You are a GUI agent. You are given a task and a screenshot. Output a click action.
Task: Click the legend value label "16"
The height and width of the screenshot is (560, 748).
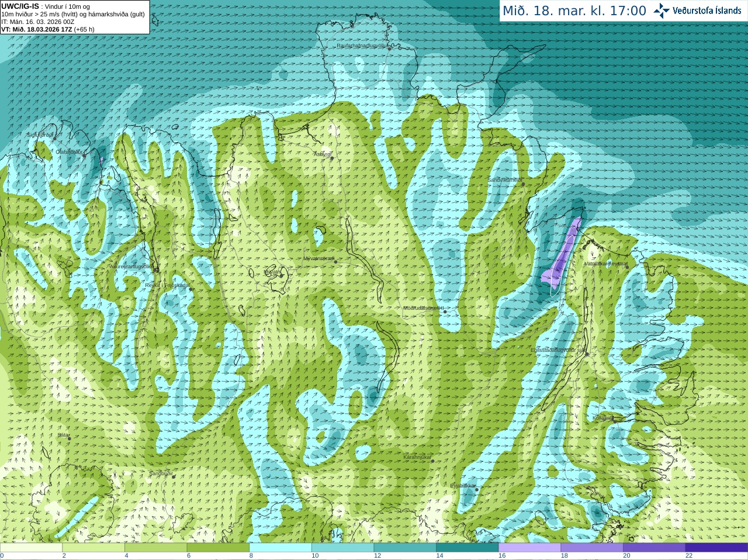coord(502,556)
